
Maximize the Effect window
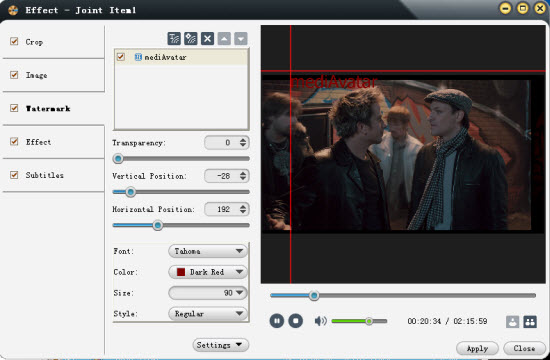(x=523, y=8)
